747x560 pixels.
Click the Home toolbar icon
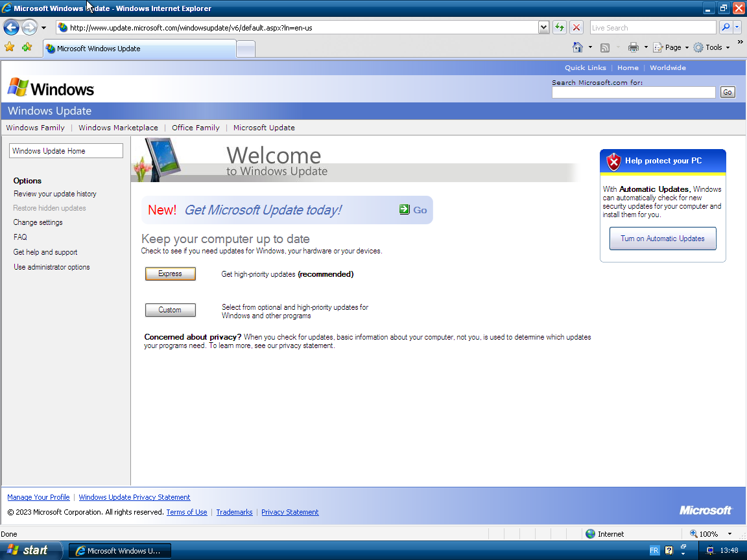[577, 47]
